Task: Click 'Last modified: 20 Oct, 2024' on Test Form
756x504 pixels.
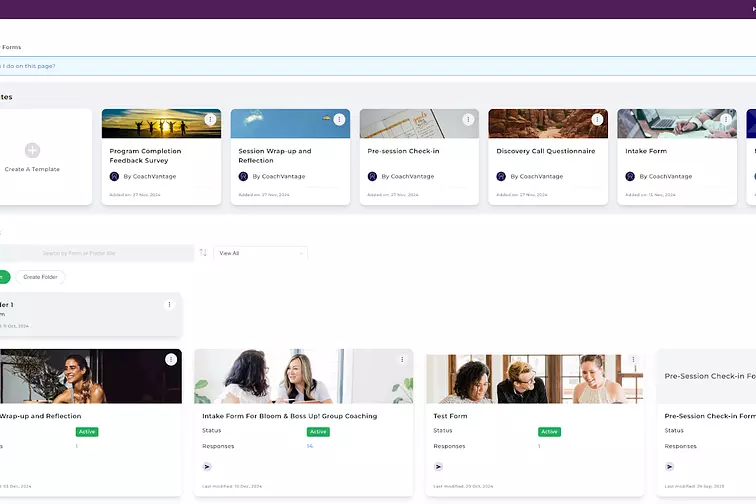Action: [x=463, y=486]
